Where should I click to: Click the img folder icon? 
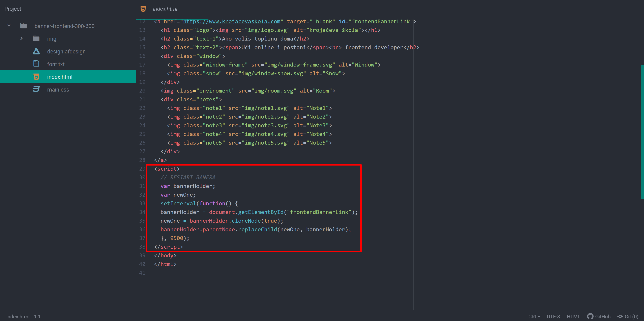pos(36,39)
